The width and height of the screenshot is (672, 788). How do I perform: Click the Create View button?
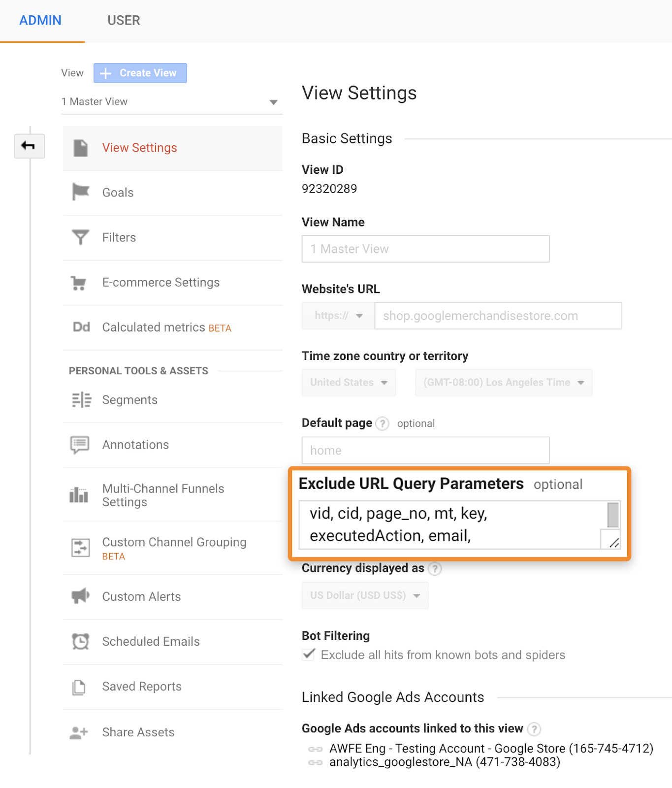pyautogui.click(x=140, y=73)
